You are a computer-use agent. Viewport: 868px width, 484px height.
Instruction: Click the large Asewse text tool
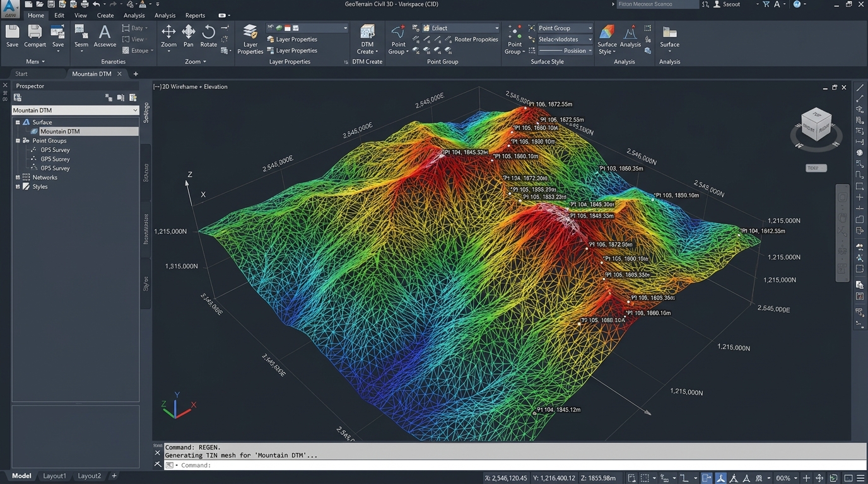click(x=105, y=36)
